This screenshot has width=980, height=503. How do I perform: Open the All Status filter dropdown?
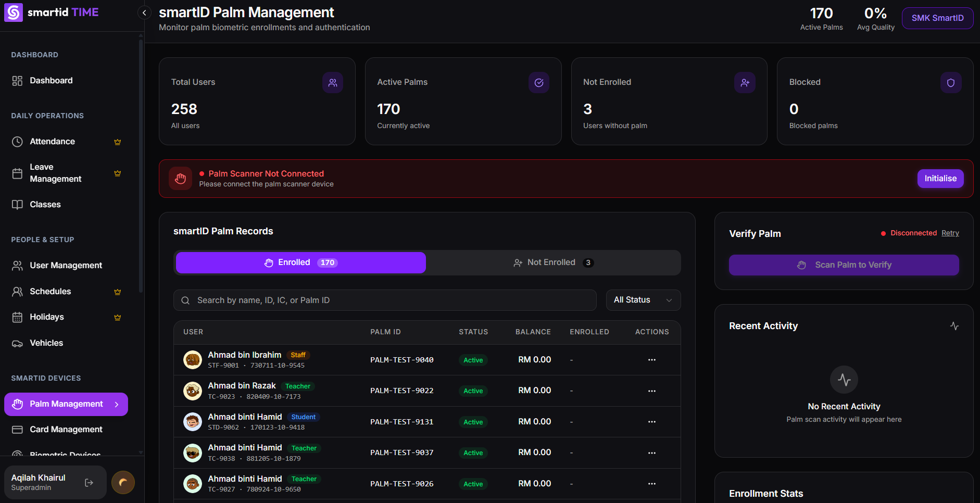pyautogui.click(x=643, y=300)
